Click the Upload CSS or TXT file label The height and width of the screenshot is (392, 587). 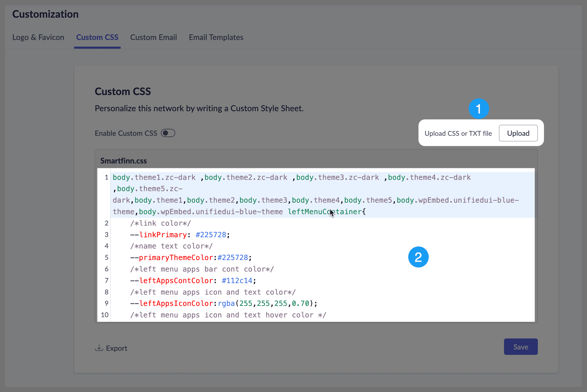(458, 133)
